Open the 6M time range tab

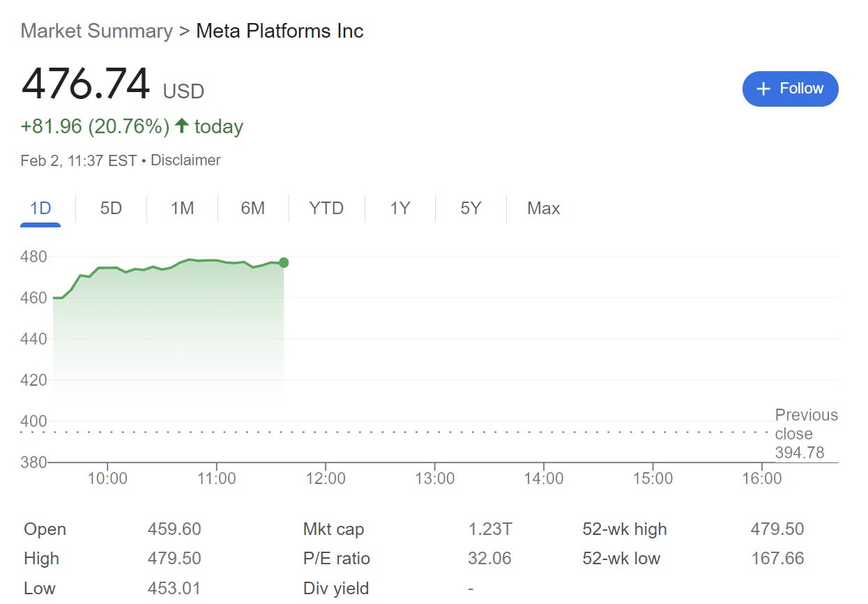(252, 208)
